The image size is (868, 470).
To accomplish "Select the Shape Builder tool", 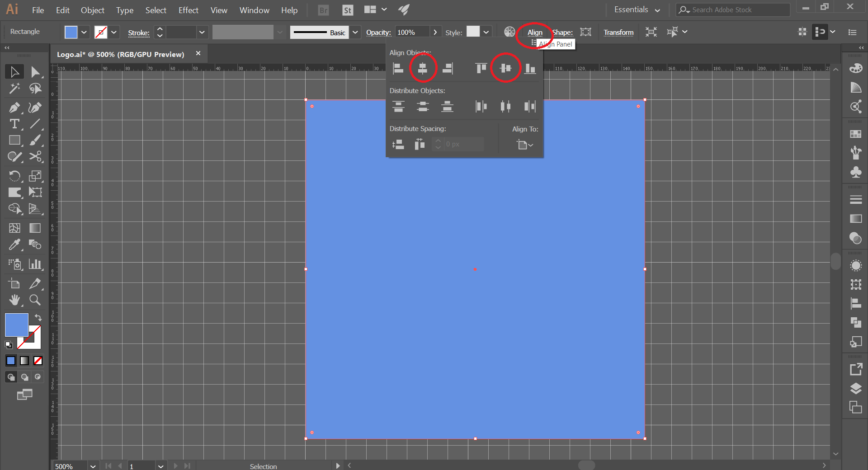I will (14, 209).
